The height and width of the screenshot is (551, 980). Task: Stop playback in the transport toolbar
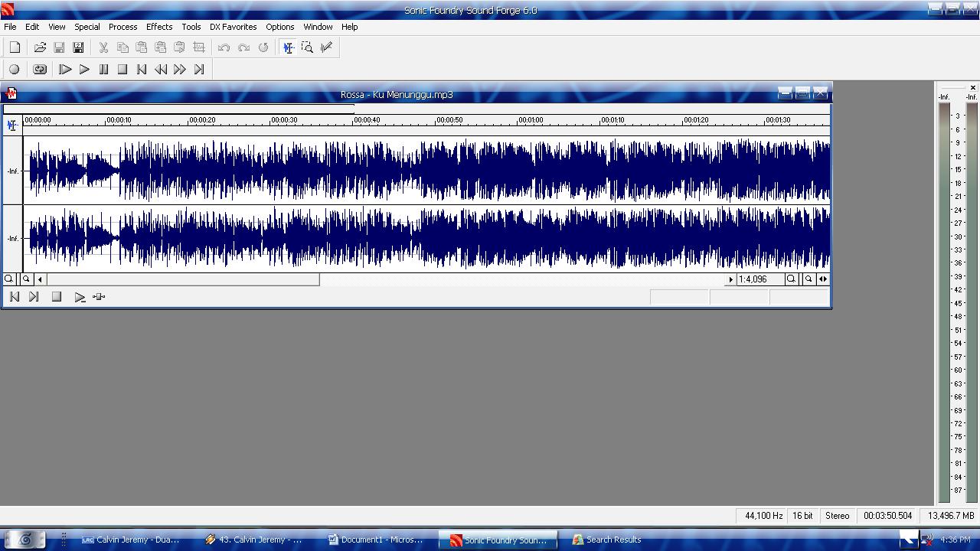pyautogui.click(x=122, y=70)
